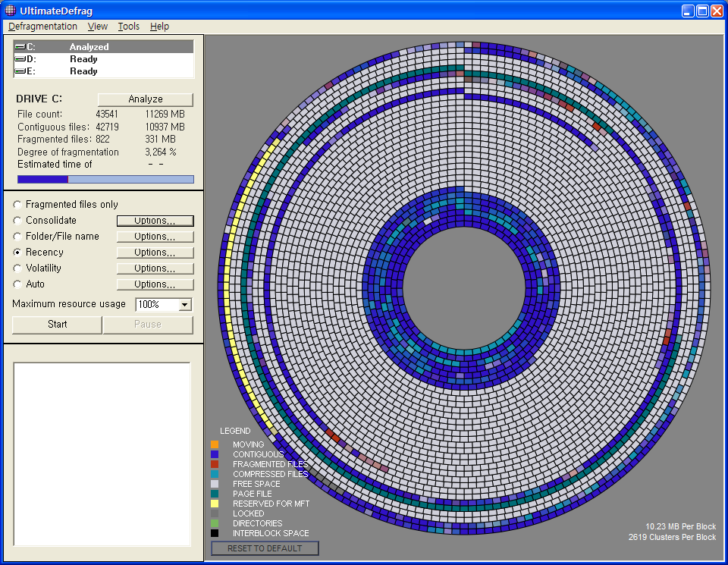The height and width of the screenshot is (565, 728).
Task: Click the INTERBLOCK SPACE black swatch
Action: [x=215, y=533]
